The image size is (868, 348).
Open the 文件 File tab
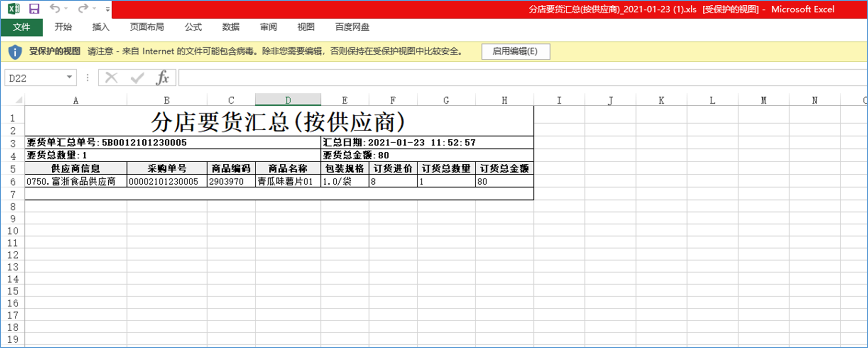tap(22, 27)
